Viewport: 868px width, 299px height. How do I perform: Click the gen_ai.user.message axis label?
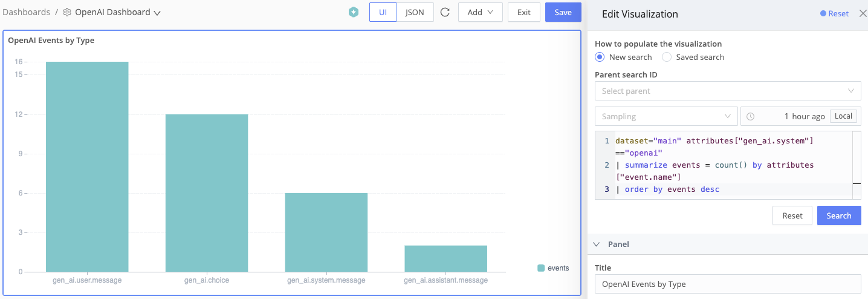(x=87, y=280)
